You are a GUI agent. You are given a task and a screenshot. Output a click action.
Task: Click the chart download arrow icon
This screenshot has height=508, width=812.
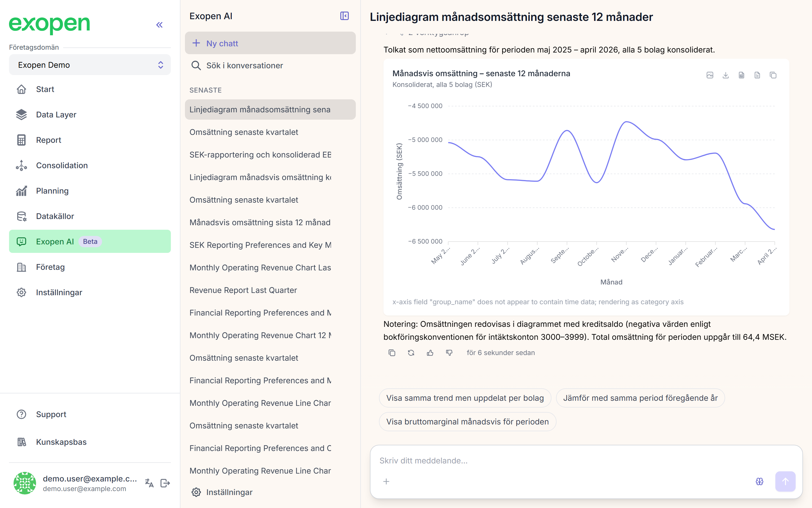coord(725,75)
